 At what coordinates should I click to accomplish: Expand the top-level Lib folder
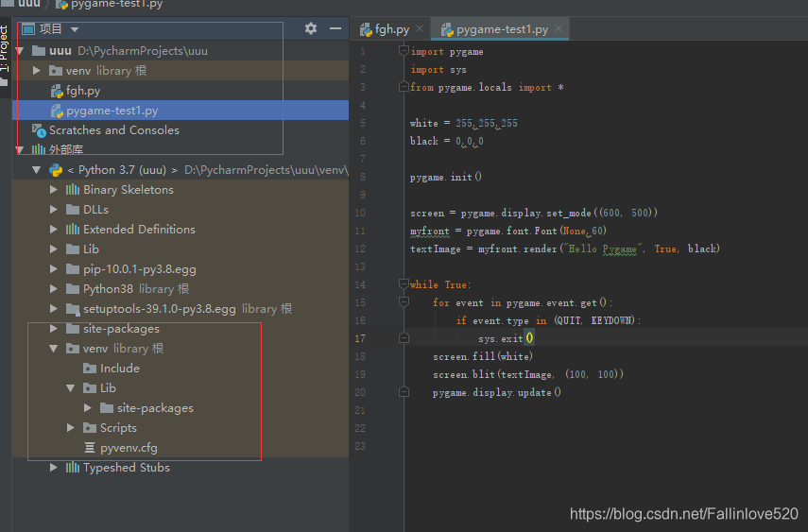click(x=54, y=249)
